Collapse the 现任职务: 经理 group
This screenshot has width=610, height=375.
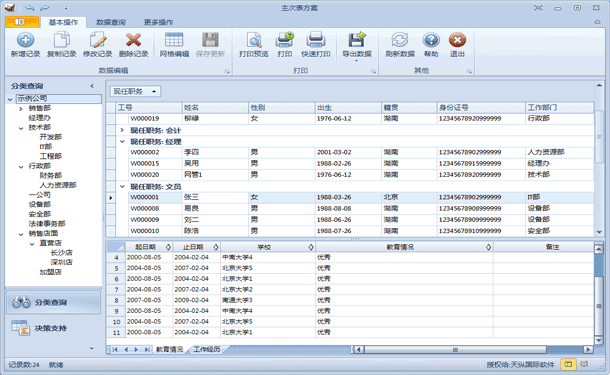pos(122,142)
